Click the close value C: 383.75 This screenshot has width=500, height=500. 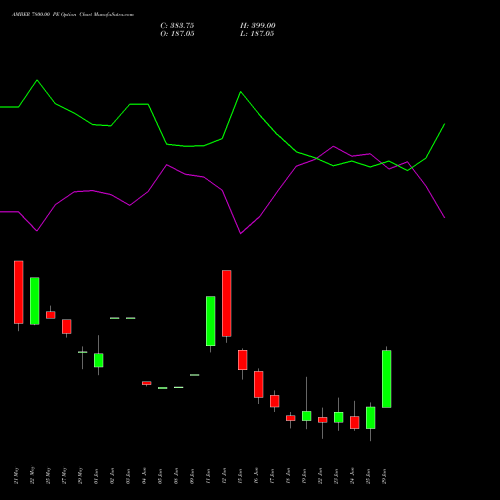click(x=177, y=26)
